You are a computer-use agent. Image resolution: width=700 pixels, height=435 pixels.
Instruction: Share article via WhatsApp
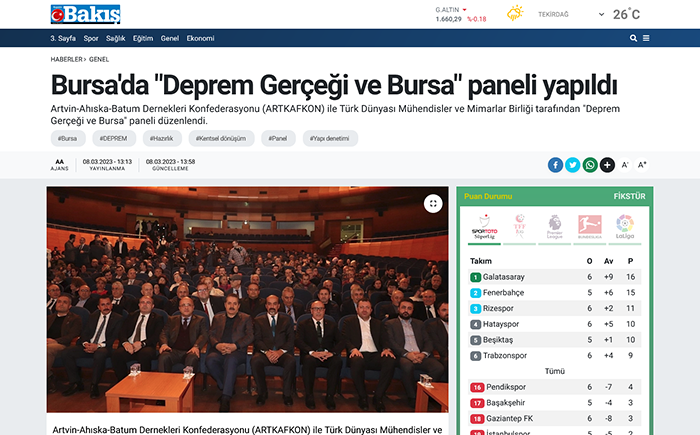[590, 165]
